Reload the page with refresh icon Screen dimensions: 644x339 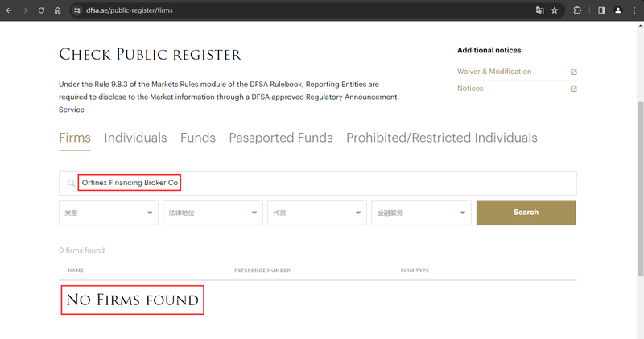(41, 10)
